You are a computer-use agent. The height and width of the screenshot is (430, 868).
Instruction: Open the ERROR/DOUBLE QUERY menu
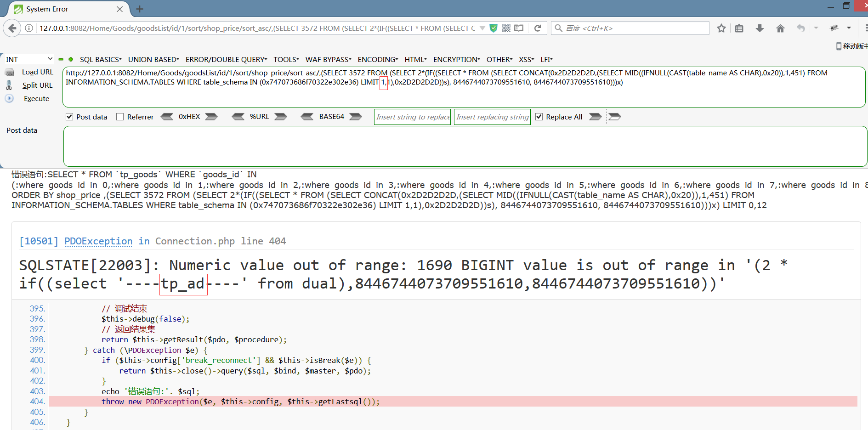[x=226, y=59]
